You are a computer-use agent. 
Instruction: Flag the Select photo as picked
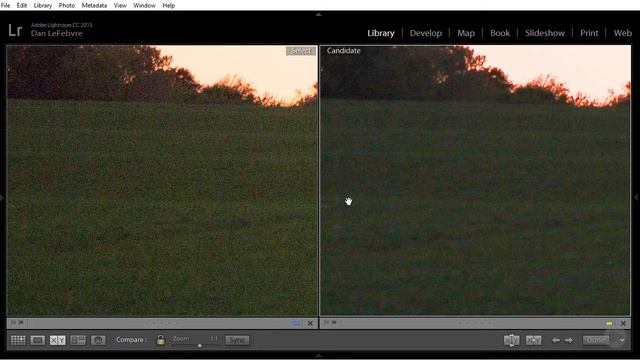[x=13, y=323]
